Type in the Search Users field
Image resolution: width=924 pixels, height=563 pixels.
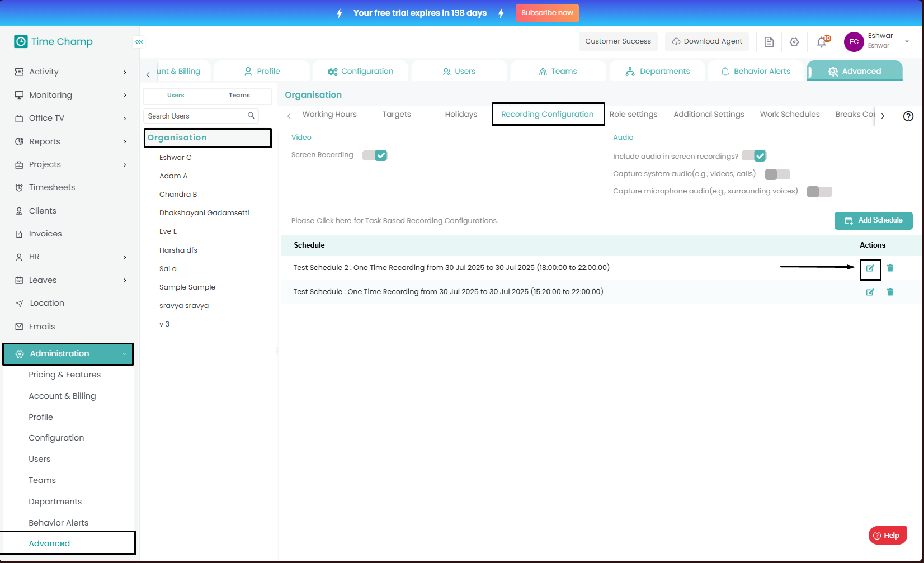click(196, 116)
